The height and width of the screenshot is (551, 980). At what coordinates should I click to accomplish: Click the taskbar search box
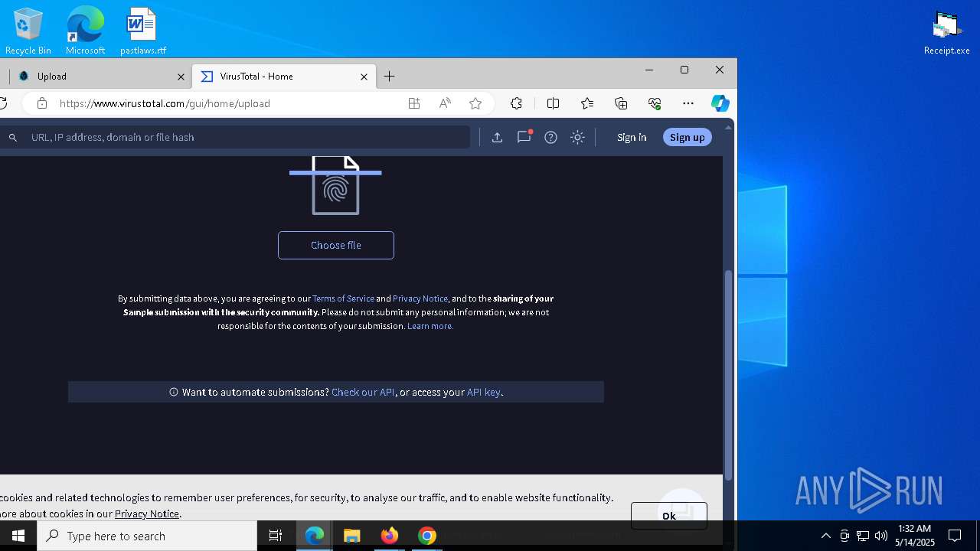[x=147, y=536]
